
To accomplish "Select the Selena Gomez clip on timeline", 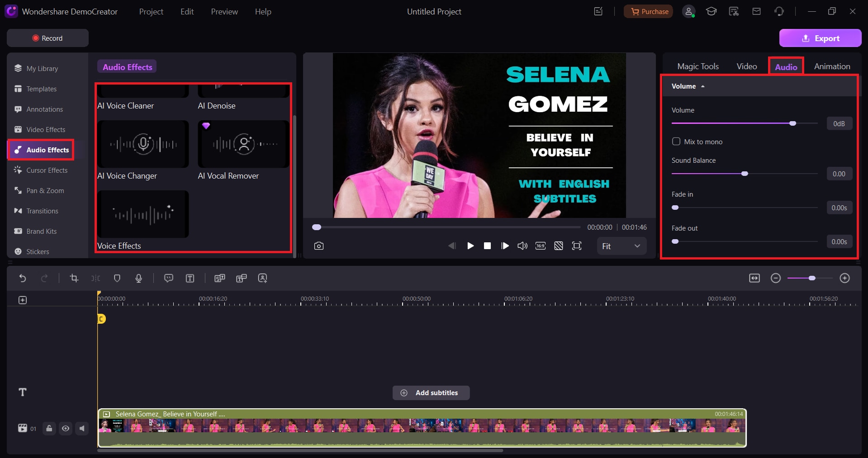I will [422, 428].
